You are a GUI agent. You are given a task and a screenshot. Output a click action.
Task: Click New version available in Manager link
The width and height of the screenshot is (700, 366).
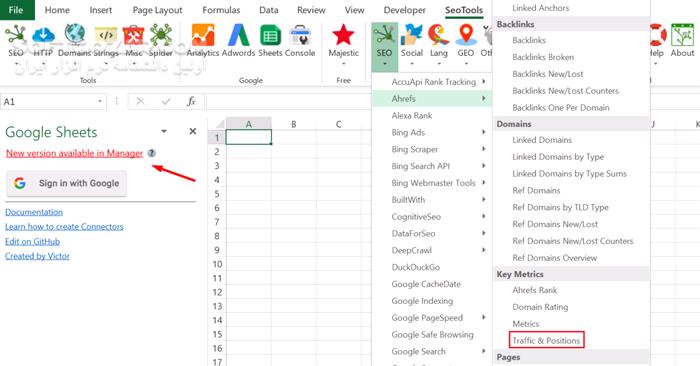coord(74,153)
